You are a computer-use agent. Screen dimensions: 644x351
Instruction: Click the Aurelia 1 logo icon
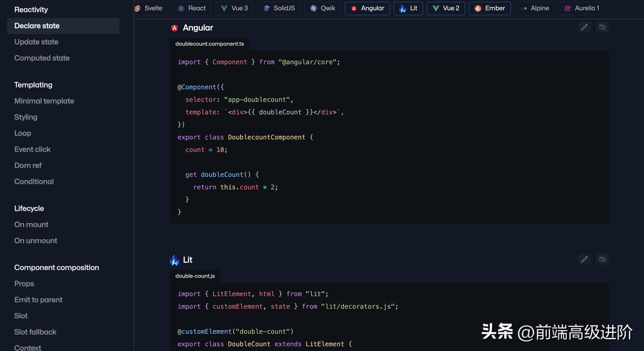click(567, 8)
